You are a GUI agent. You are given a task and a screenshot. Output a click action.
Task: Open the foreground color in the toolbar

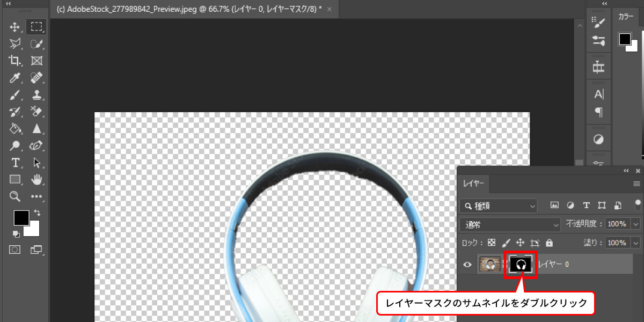click(21, 218)
